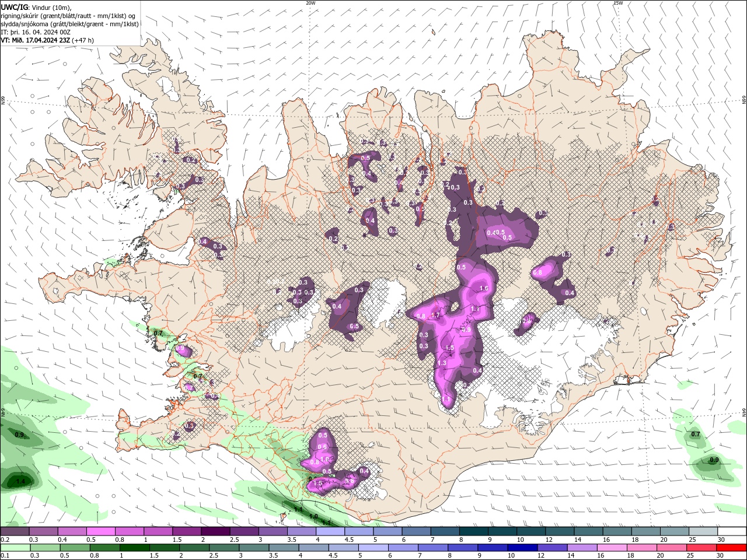Image resolution: width=747 pixels, height=560 pixels.
Task: Pick snow legend swatch between 25 and 30
Action: (704, 531)
